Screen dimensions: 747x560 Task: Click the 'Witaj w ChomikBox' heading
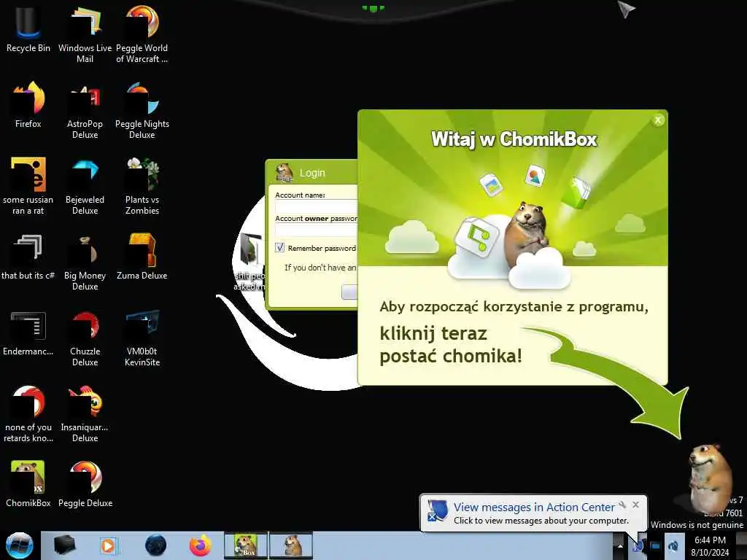[514, 139]
